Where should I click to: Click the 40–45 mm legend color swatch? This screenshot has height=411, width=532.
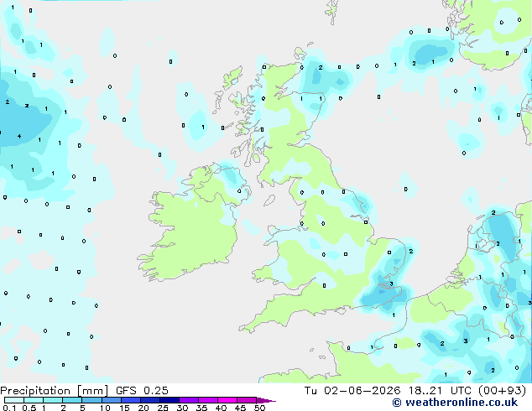(x=227, y=400)
